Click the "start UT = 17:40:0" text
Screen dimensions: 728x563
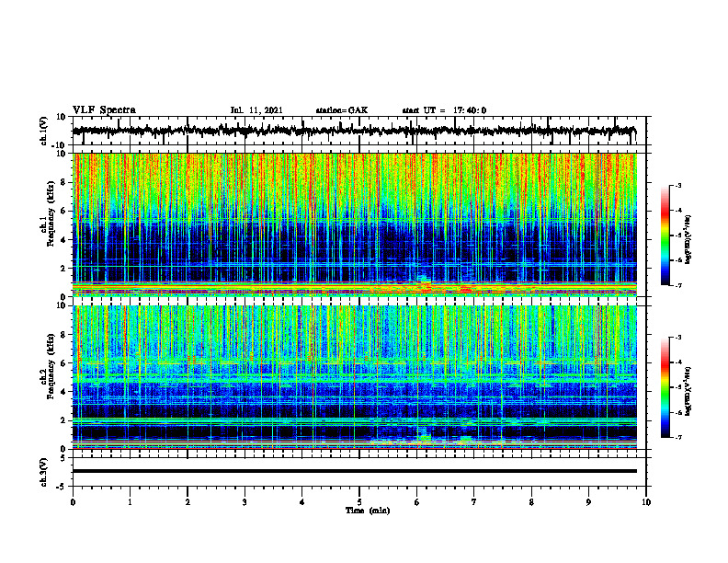pos(444,110)
